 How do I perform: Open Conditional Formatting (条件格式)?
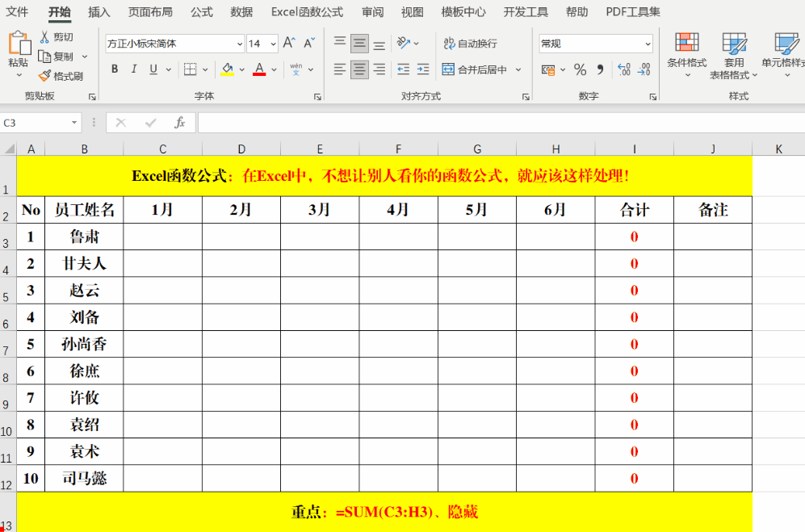[x=687, y=55]
